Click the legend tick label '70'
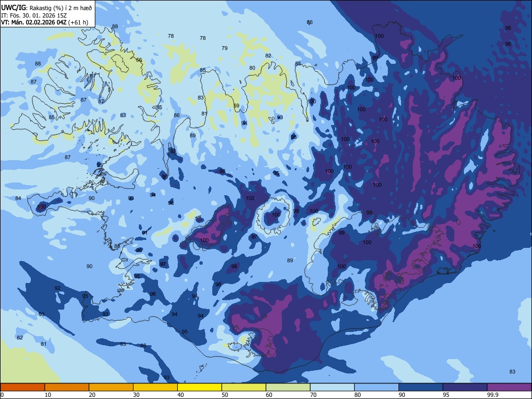Screen dimensions: 532x399 pyautogui.click(x=313, y=395)
